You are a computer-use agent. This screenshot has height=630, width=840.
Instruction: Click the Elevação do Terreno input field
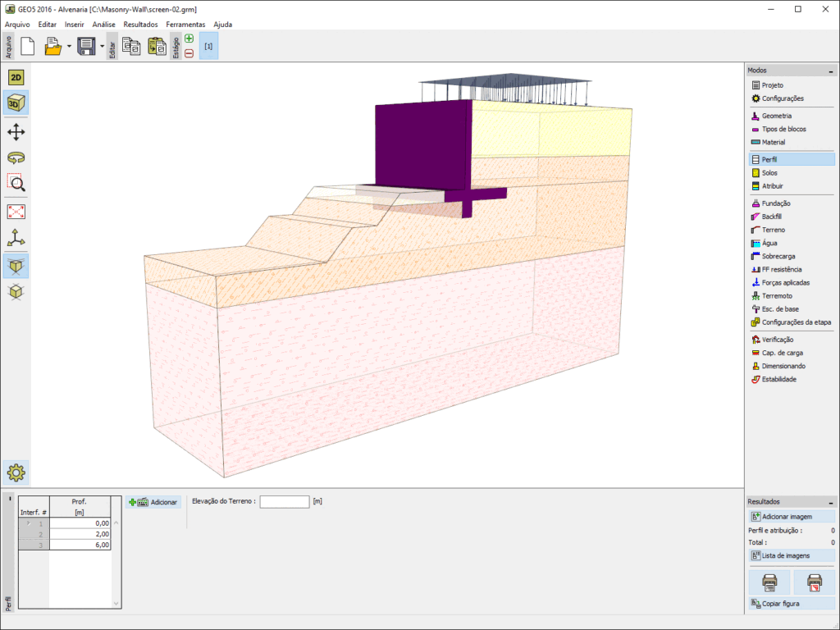285,501
